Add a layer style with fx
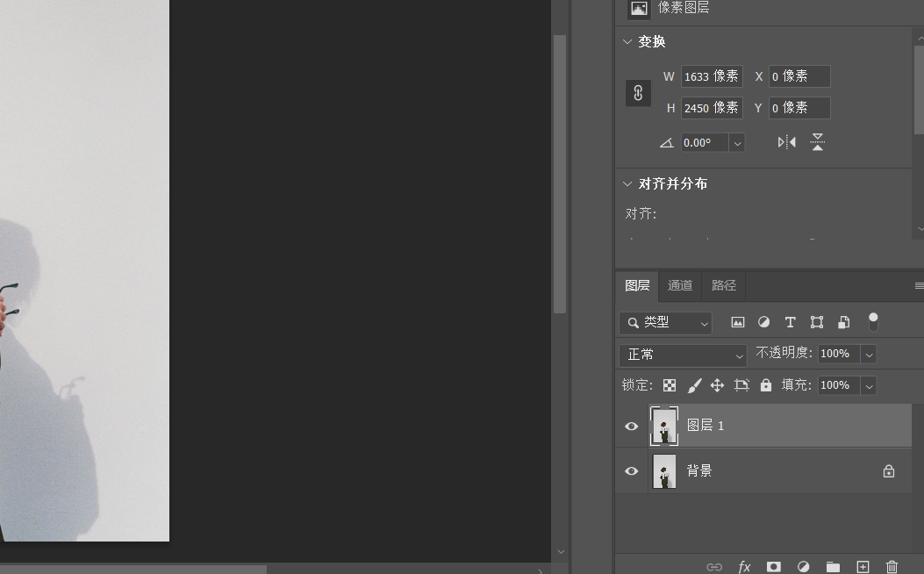 pos(744,567)
